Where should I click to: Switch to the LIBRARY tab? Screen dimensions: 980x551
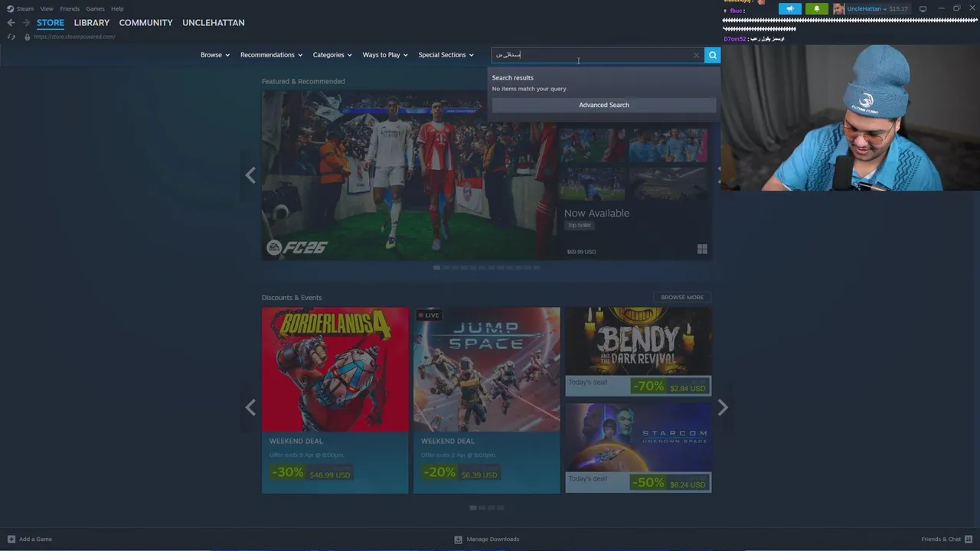click(x=92, y=23)
